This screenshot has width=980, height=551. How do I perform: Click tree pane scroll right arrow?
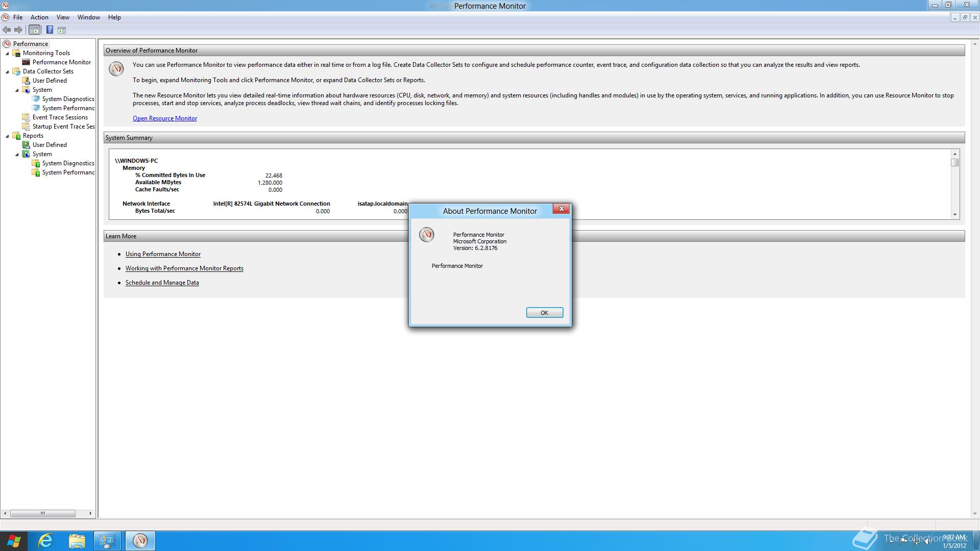(x=90, y=513)
